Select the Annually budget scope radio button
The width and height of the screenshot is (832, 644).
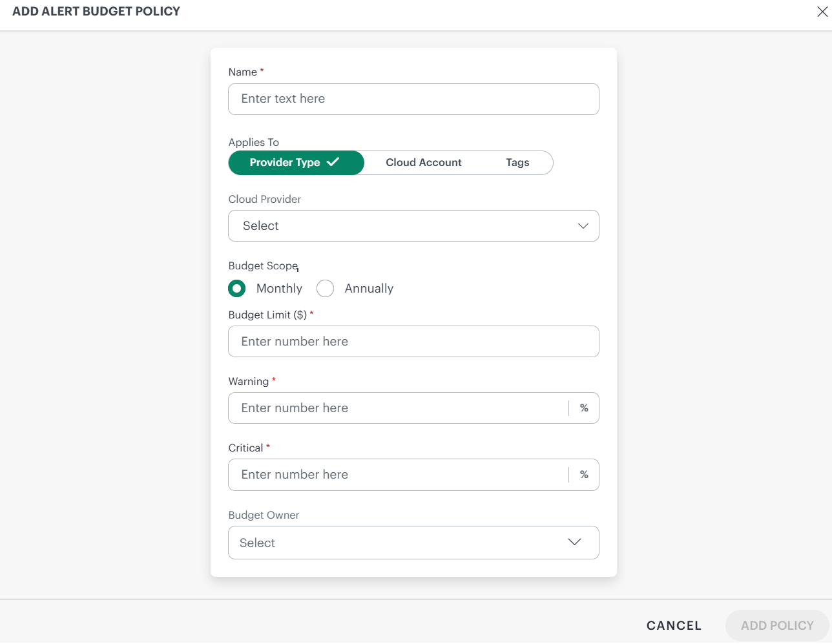pos(326,288)
